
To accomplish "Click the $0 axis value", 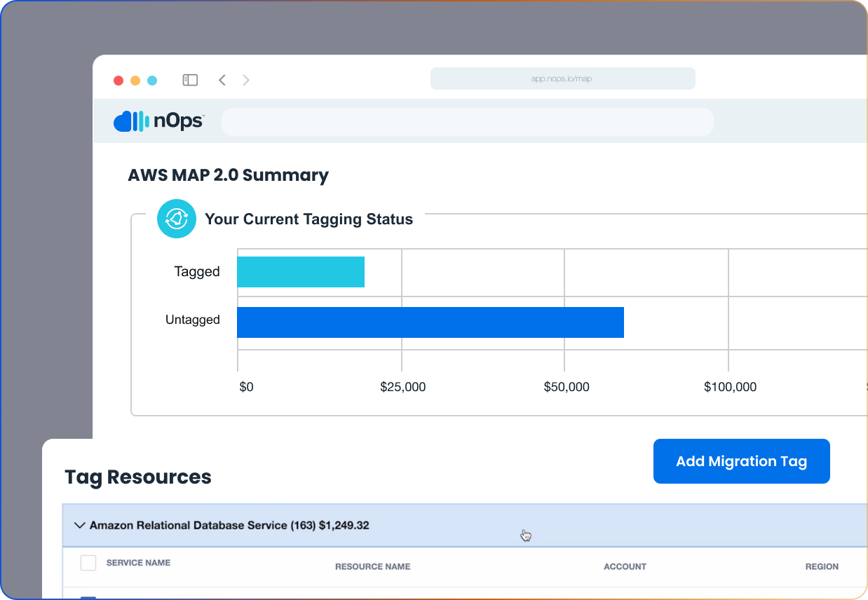I will (x=246, y=387).
